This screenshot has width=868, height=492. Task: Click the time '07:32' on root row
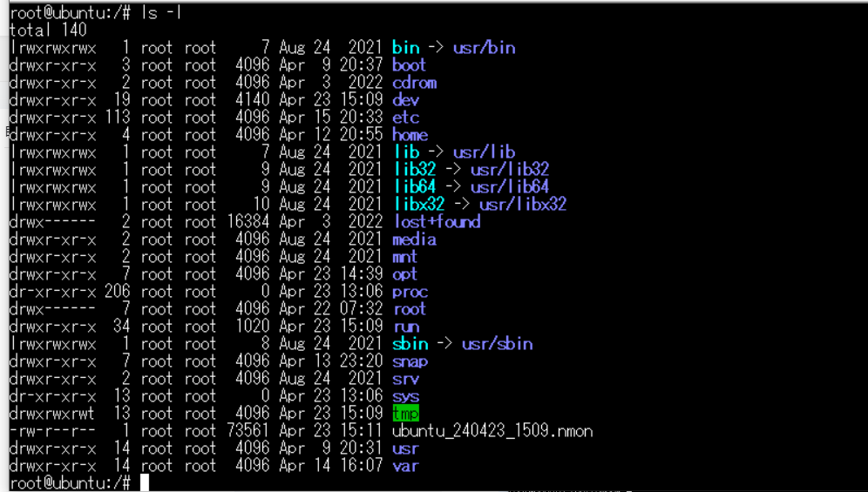point(362,309)
